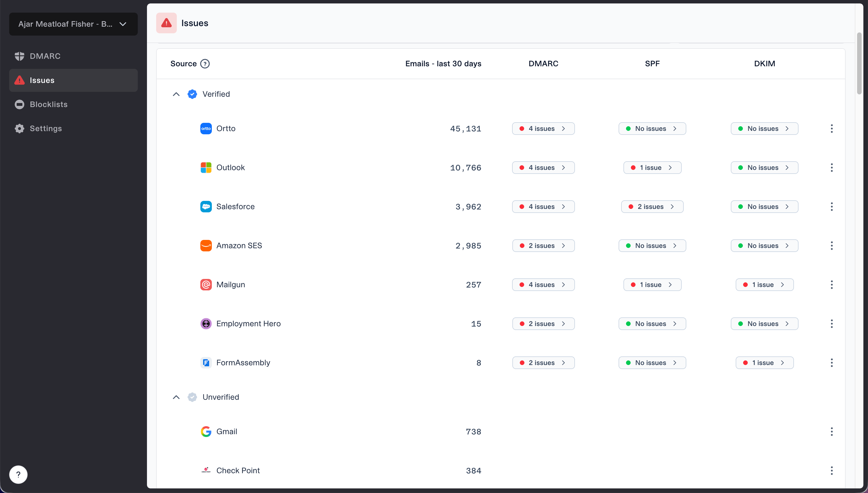
Task: Open the Ortto row three-dot menu
Action: pyautogui.click(x=832, y=129)
